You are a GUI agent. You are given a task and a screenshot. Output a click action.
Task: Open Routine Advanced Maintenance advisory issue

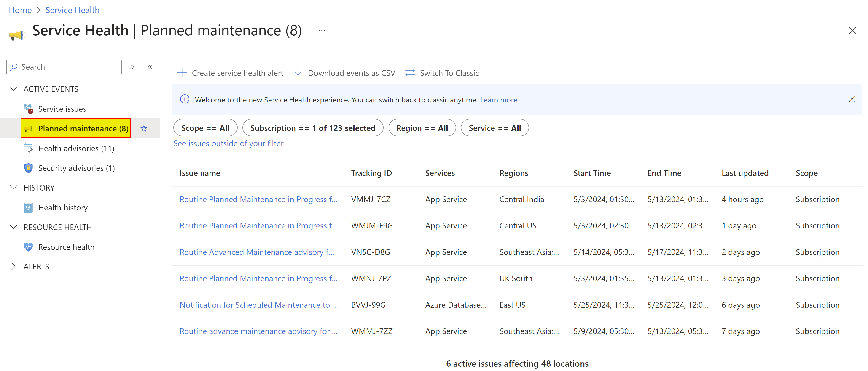257,252
